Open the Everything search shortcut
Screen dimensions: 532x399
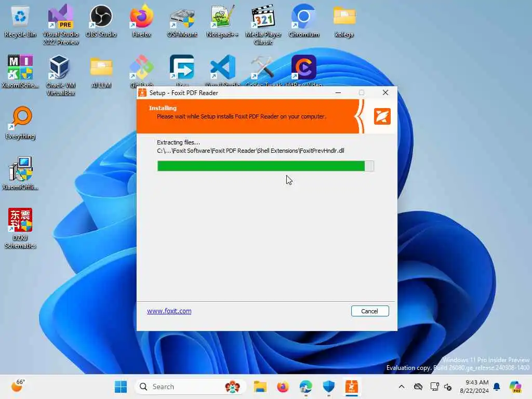pyautogui.click(x=20, y=123)
